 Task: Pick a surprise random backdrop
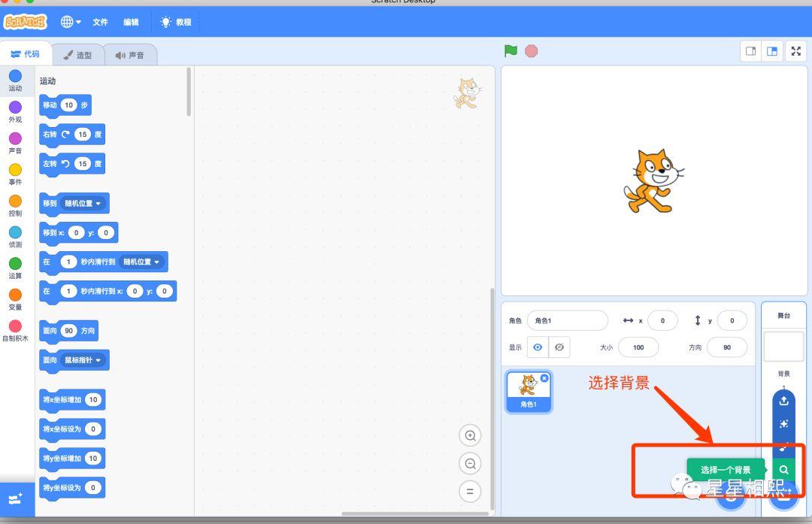click(783, 424)
